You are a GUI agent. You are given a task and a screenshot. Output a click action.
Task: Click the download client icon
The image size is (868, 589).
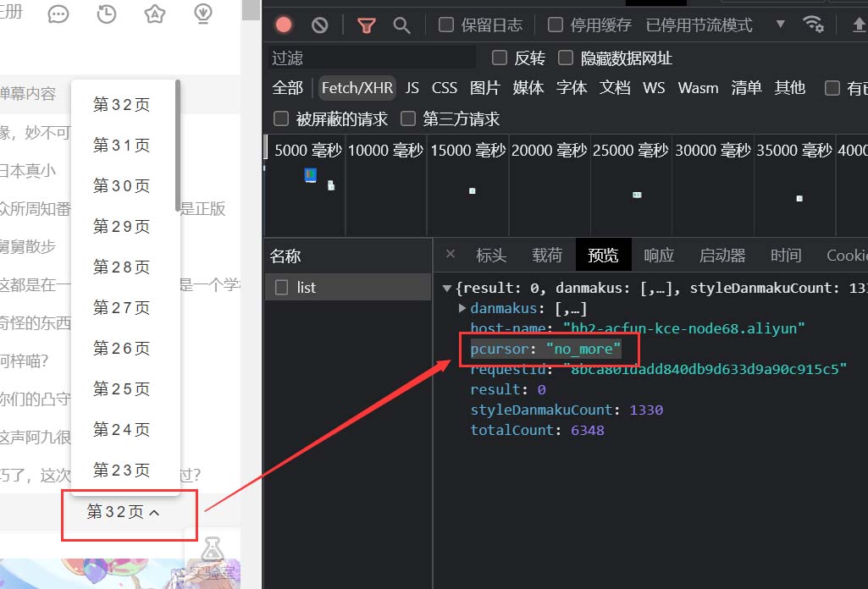(203, 14)
